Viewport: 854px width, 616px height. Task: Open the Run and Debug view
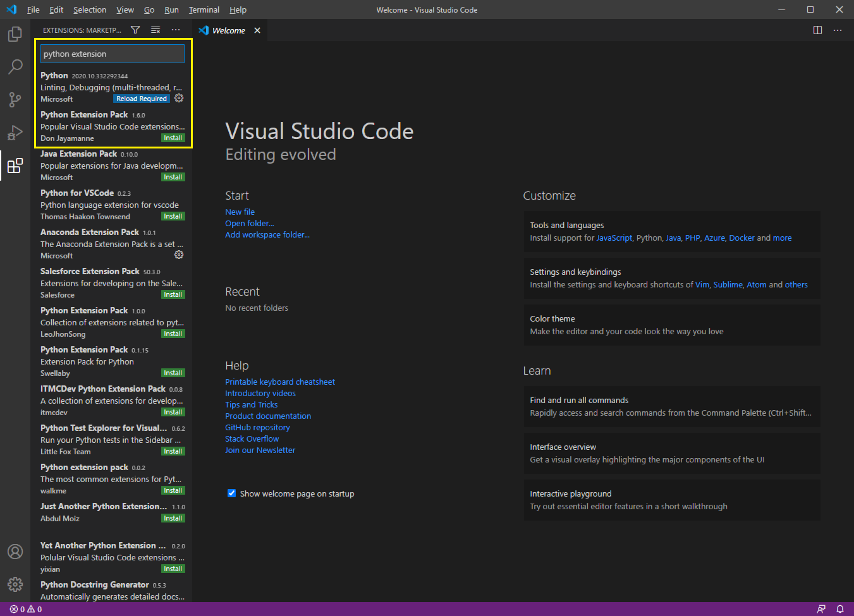click(x=15, y=133)
